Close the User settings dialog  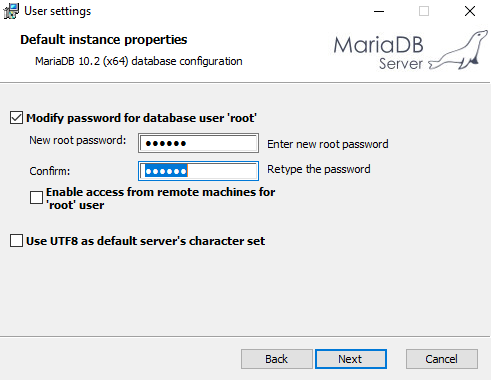click(470, 11)
